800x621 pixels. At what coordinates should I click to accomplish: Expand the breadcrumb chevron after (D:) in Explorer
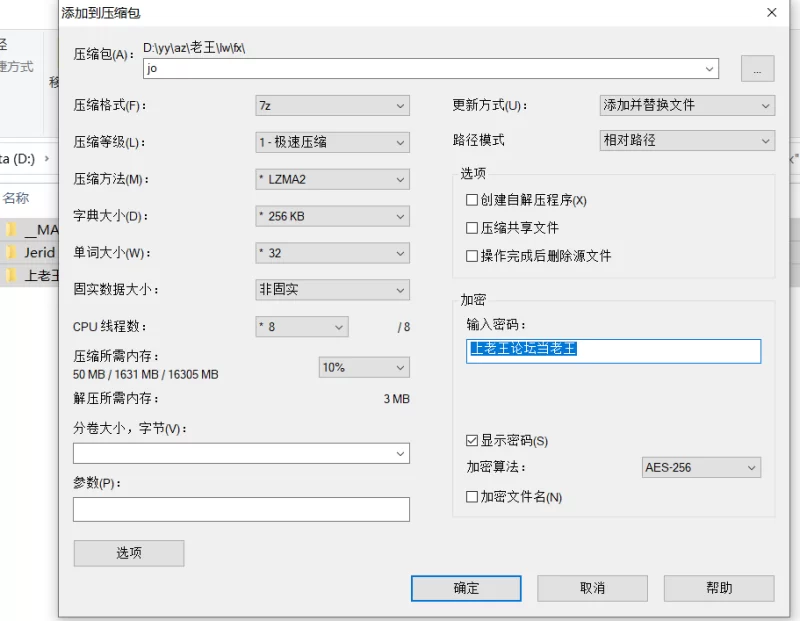point(47,159)
